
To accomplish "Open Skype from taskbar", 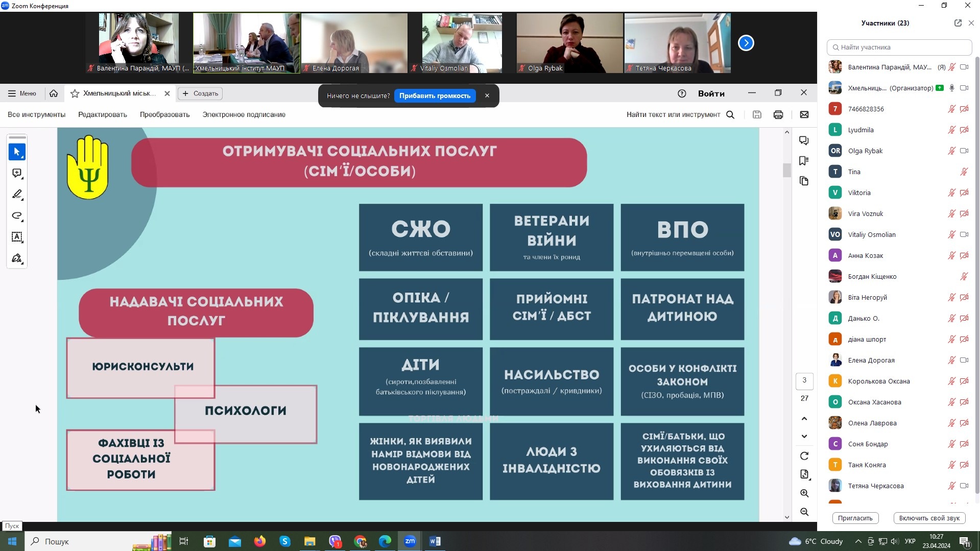I will (x=285, y=541).
